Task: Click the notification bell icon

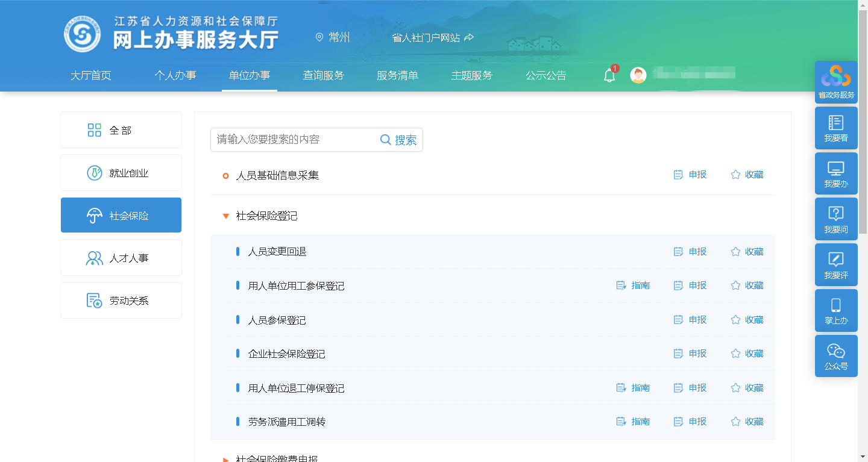Action: 609,76
